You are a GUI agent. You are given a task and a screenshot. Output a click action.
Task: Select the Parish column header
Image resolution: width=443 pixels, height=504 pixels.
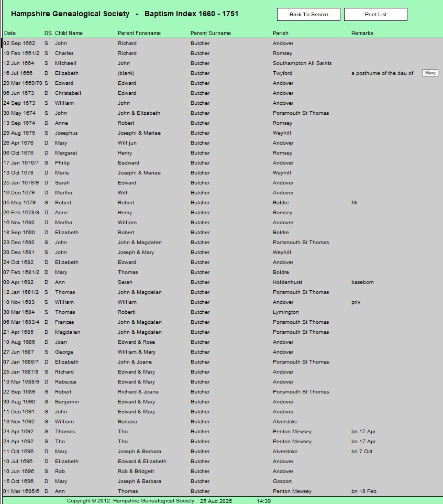[x=280, y=34]
